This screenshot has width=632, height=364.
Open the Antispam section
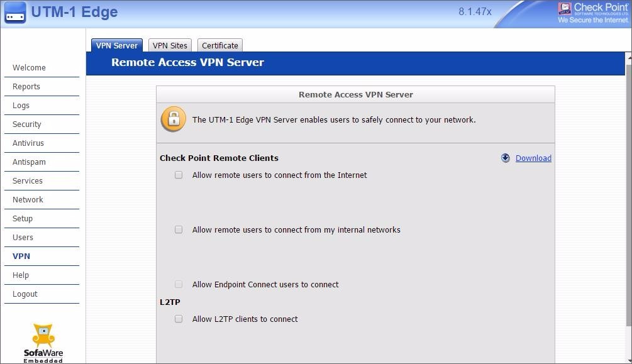pos(29,162)
